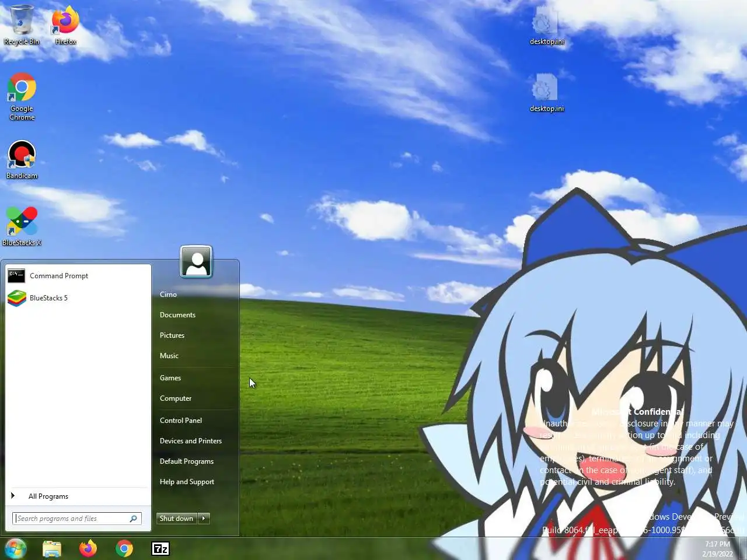Select the upper desktop.ini file icon
This screenshot has width=747, height=560.
[547, 24]
